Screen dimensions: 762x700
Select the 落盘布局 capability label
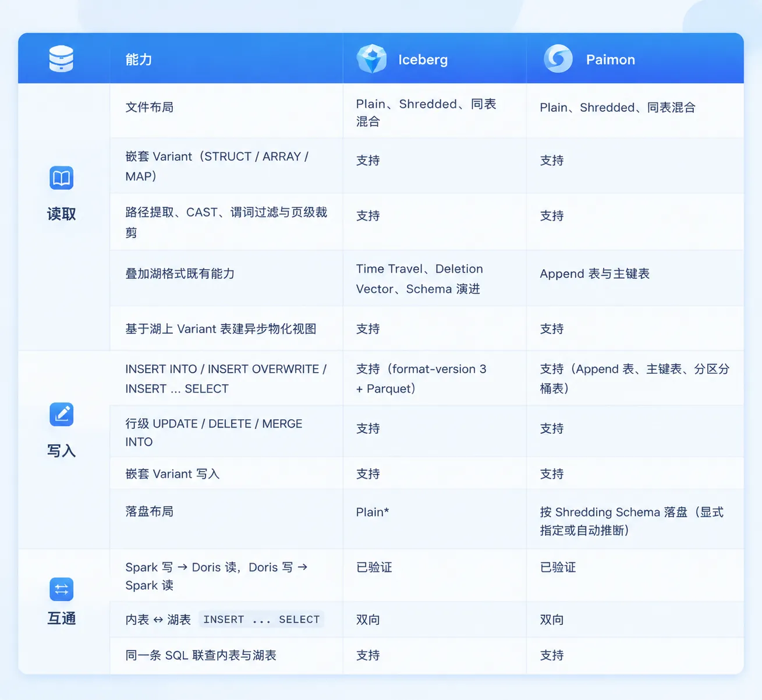coord(150,511)
